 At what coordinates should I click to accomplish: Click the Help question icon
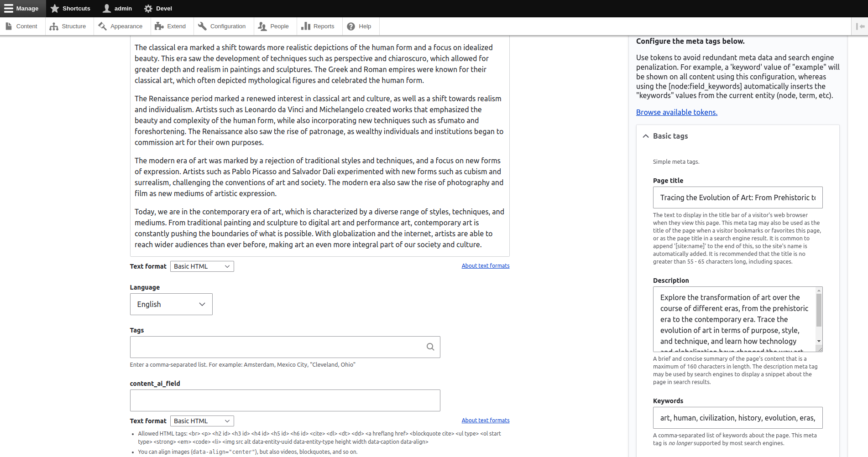point(350,26)
